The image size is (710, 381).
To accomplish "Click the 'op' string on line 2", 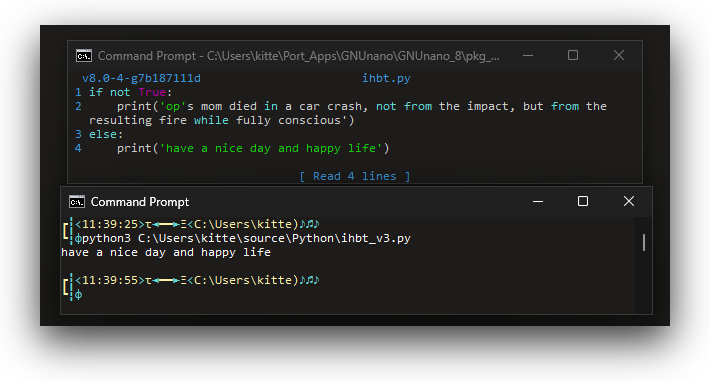I will (173, 106).
